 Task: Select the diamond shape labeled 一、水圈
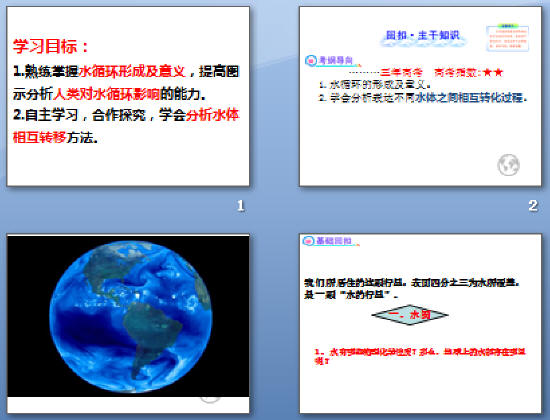click(410, 315)
